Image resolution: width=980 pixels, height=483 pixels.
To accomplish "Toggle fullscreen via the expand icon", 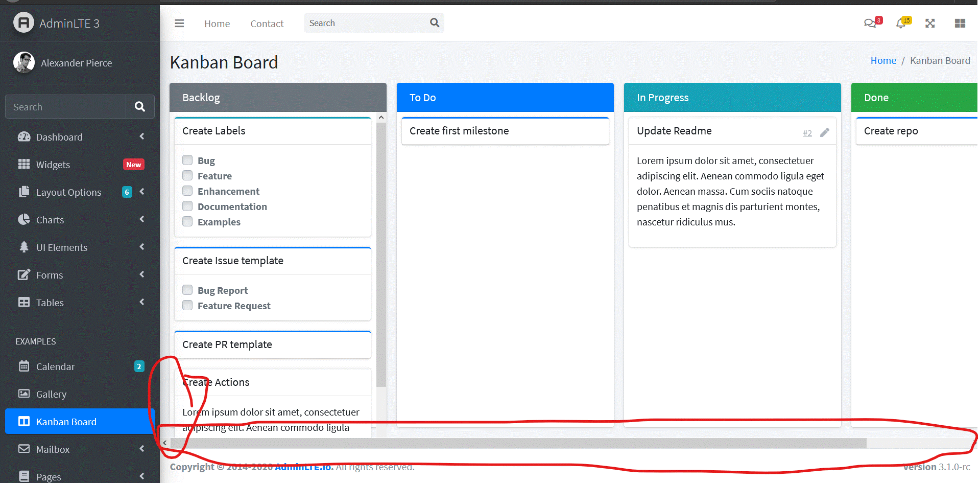I will [930, 23].
